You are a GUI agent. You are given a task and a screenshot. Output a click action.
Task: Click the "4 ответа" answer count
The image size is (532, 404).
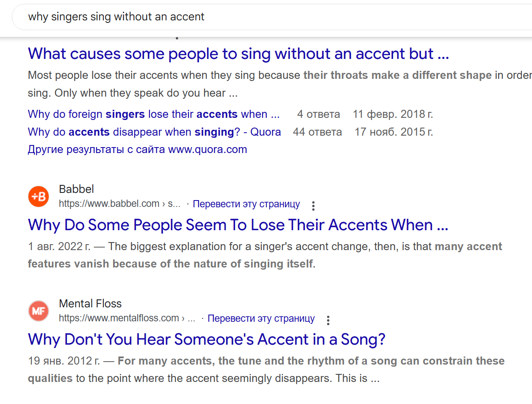tap(319, 114)
